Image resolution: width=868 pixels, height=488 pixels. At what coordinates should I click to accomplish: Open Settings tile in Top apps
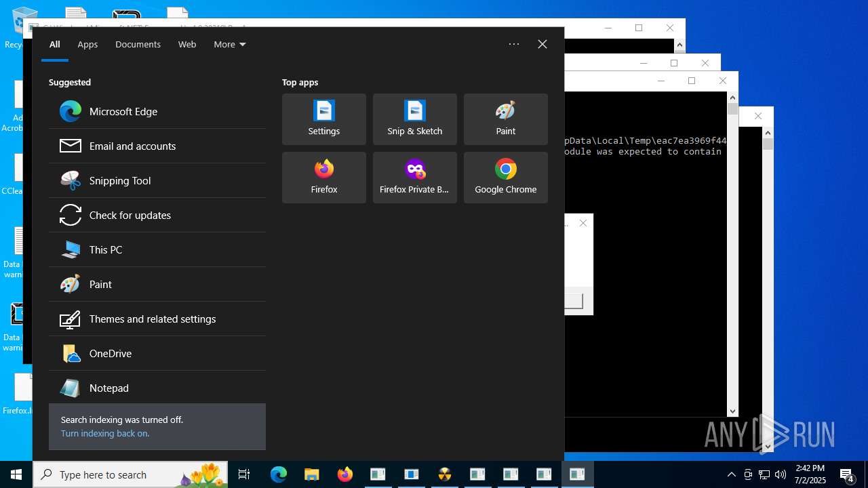point(324,119)
